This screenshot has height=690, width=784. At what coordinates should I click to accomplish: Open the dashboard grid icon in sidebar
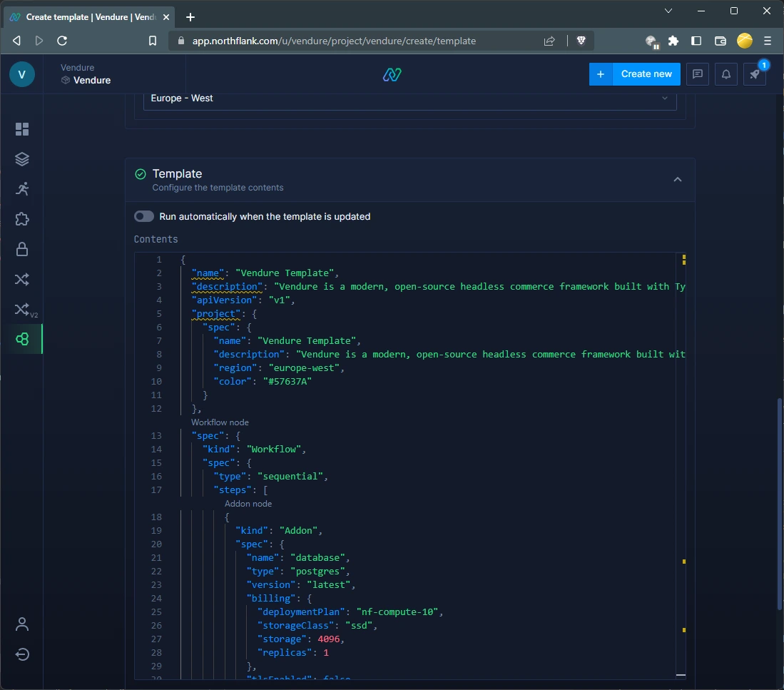tap(22, 129)
